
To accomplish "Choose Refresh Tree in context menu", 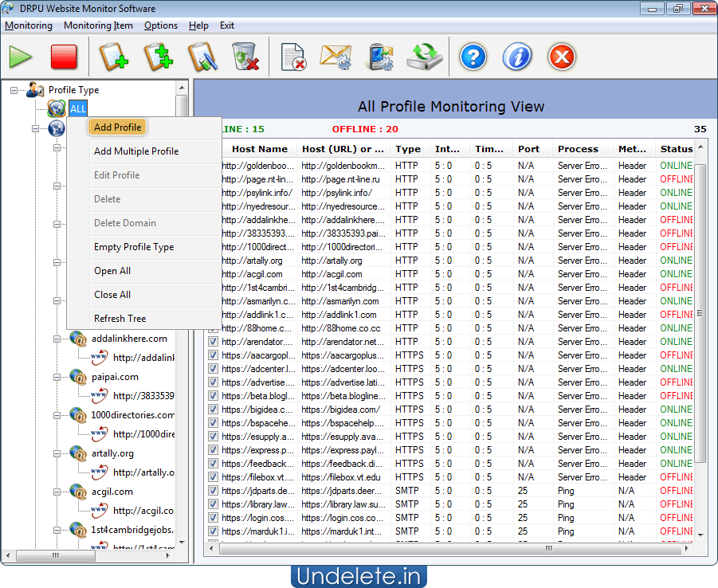I will click(x=120, y=318).
